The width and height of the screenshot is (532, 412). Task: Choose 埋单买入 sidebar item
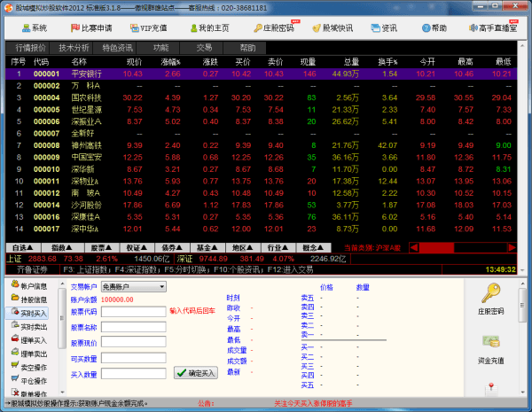(x=29, y=340)
